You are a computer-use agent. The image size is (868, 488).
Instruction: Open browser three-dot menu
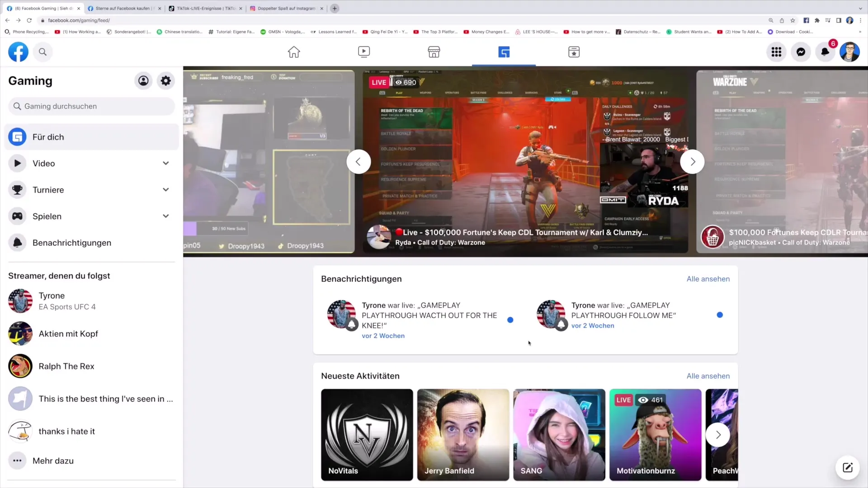coord(860,20)
